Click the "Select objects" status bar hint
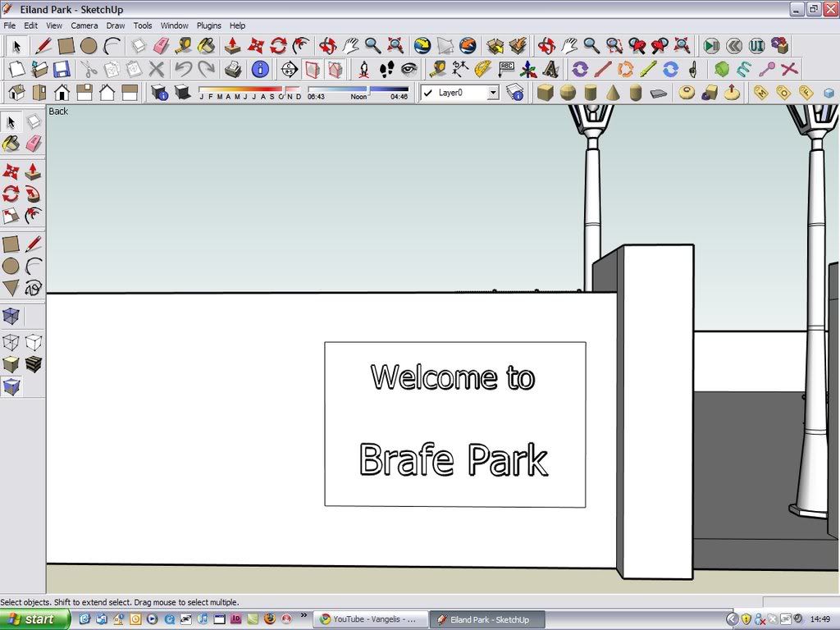Viewport: 840px width, 630px height. click(x=119, y=602)
